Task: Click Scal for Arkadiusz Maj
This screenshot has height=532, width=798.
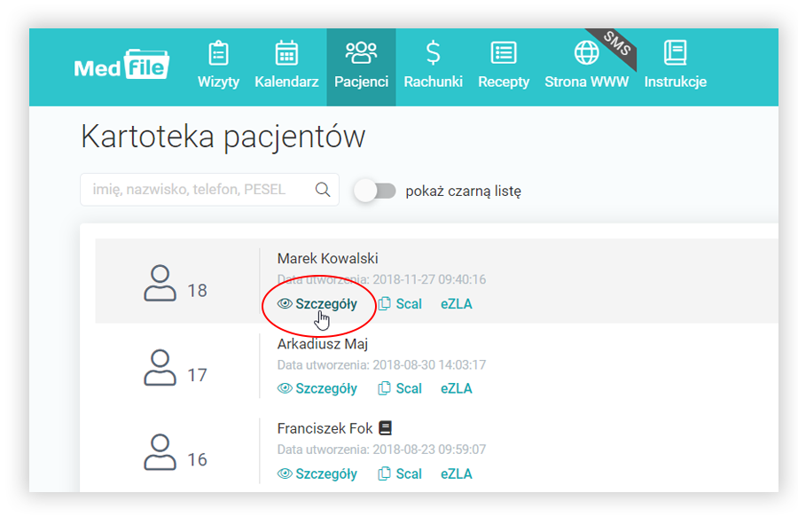Action: click(400, 388)
